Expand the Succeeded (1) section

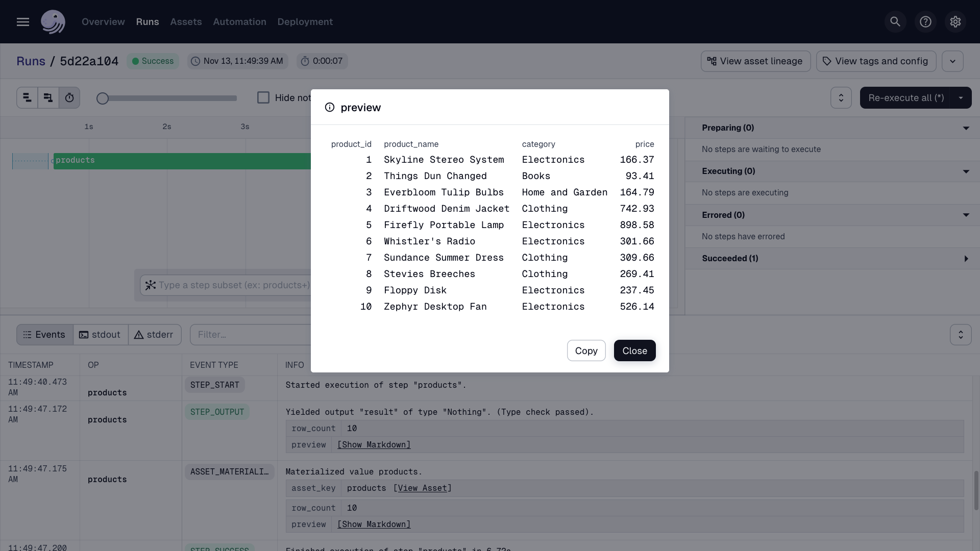(x=966, y=259)
